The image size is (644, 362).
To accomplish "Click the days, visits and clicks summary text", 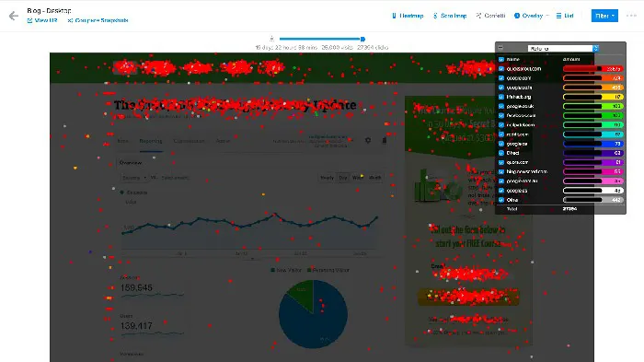I will click(322, 47).
